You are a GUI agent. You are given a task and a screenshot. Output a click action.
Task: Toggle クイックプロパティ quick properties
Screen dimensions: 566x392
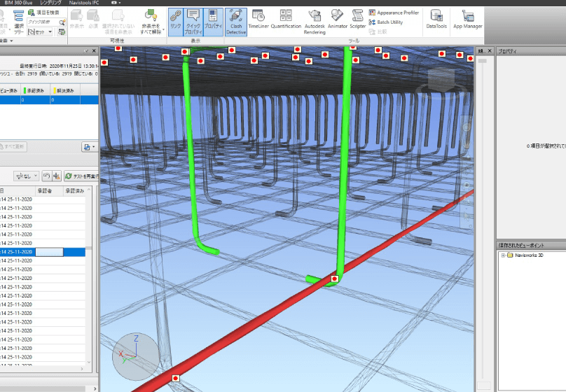(193, 22)
